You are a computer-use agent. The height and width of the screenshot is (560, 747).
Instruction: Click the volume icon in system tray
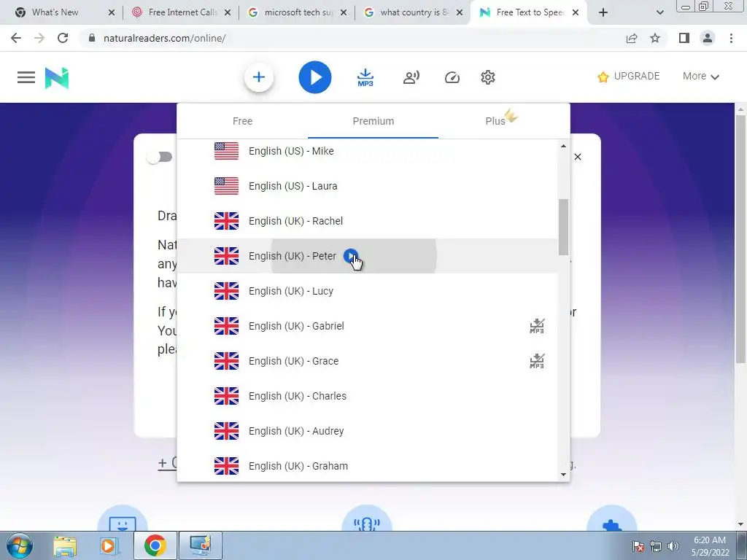click(673, 546)
